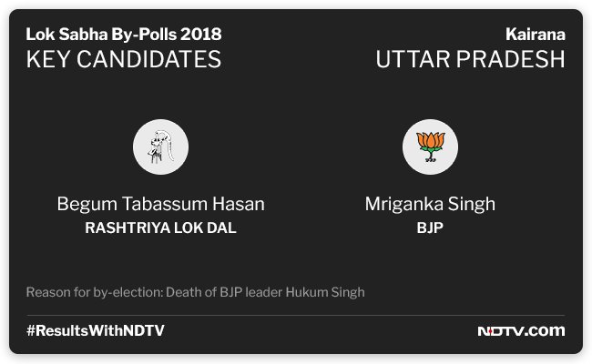Image resolution: width=592 pixels, height=364 pixels.
Task: Click the Rashtriya Lok Dal hand pump symbol
Action: tap(160, 147)
